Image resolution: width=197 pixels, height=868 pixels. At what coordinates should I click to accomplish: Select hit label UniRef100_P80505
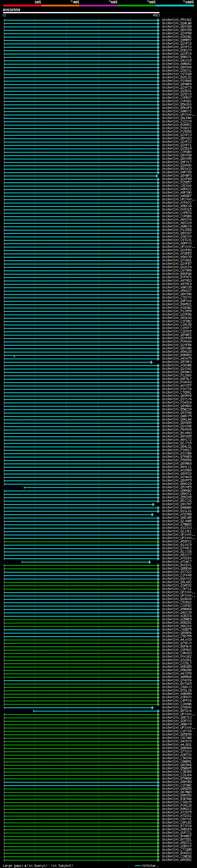(177, 430)
